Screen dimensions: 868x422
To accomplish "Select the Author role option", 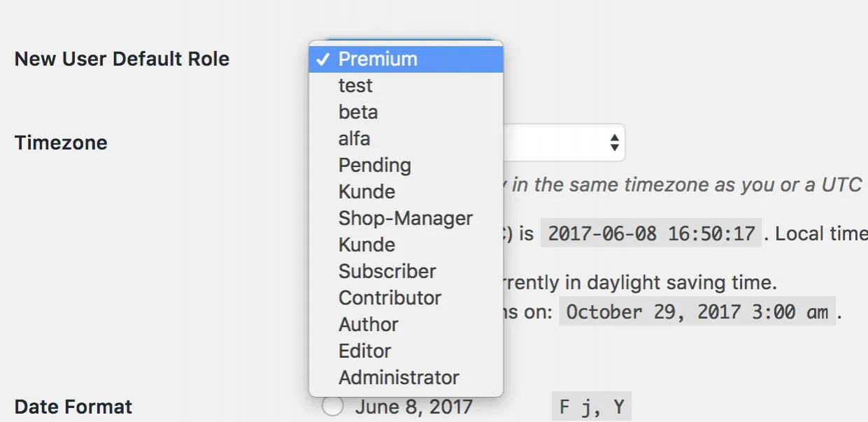I will pyautogui.click(x=406, y=324).
